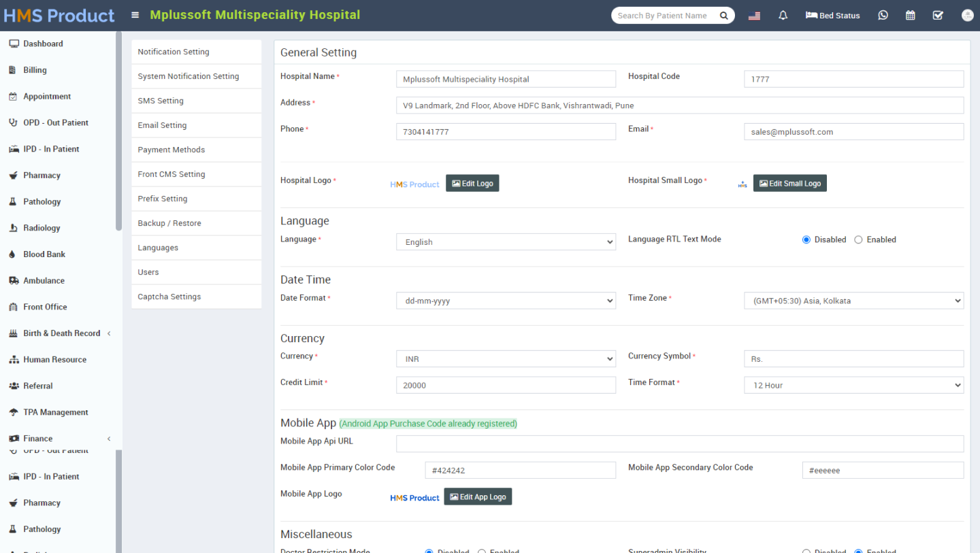Click the Blood Bank drop icon

13,254
